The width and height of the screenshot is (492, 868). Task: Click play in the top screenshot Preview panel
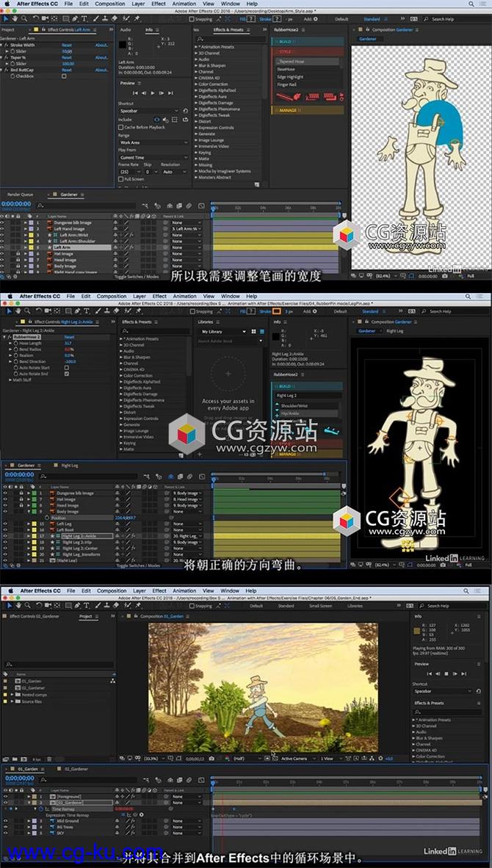tap(153, 93)
